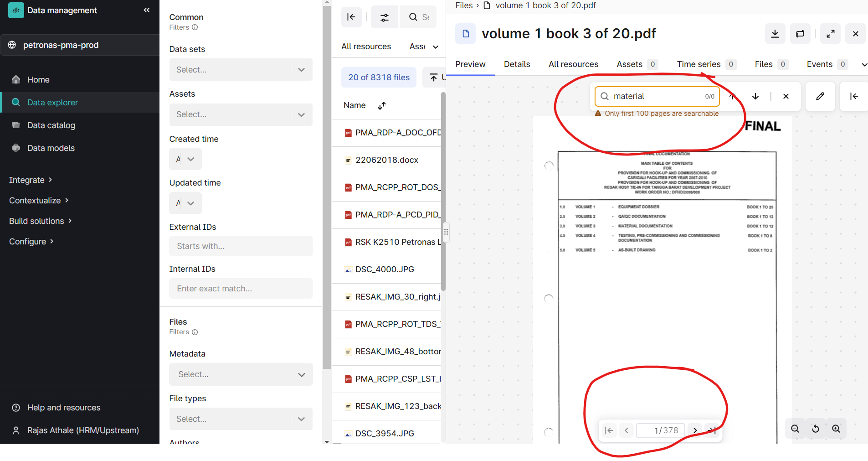Click the Common filters info icon
868x461 pixels.
(x=195, y=27)
